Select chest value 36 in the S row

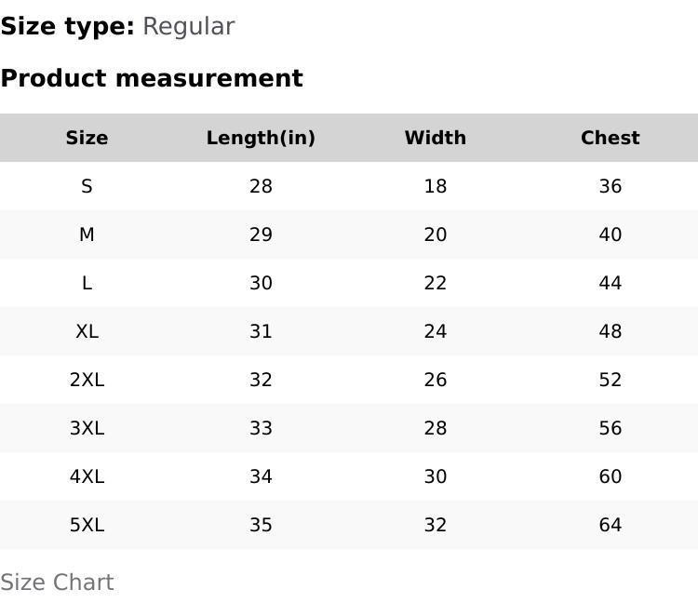point(610,186)
